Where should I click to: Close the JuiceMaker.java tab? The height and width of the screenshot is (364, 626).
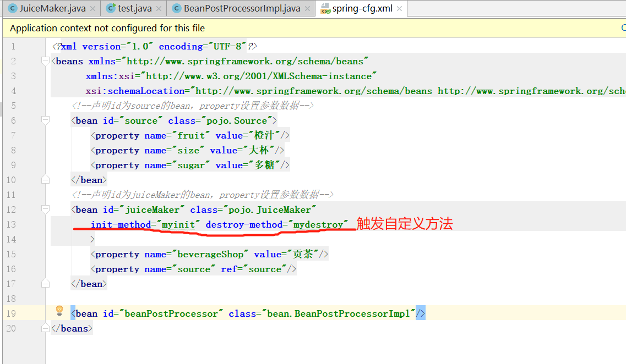(92, 9)
